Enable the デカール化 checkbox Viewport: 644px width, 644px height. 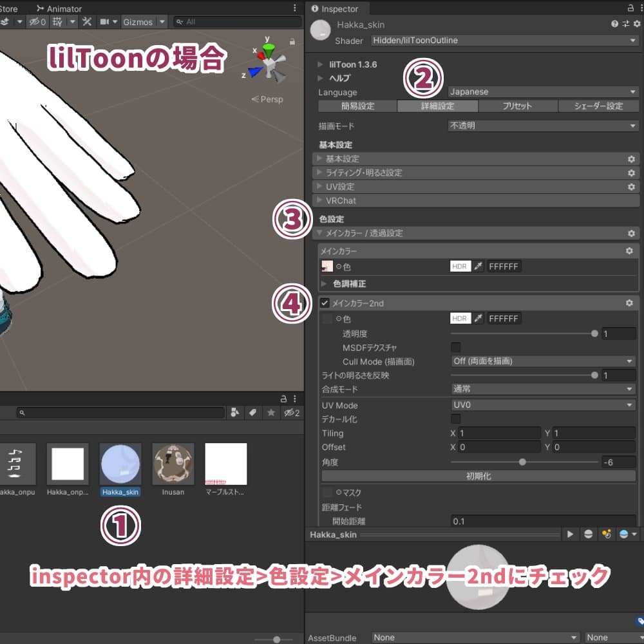click(x=455, y=419)
